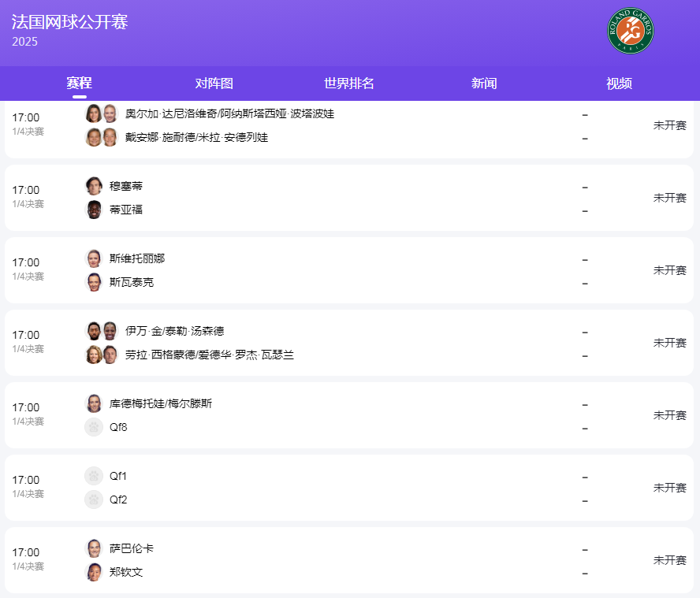
Task: Click 蒂亚福 player avatar
Action: coord(94,210)
